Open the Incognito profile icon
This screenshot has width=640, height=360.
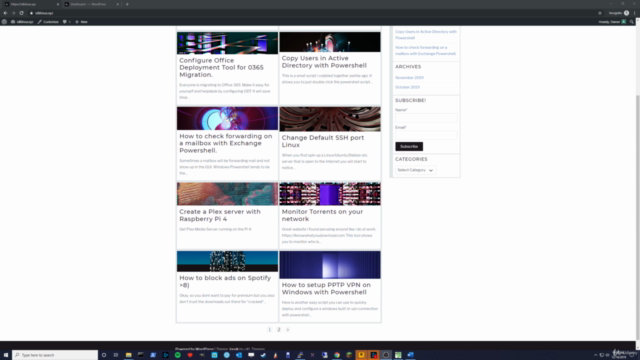tap(627, 13)
